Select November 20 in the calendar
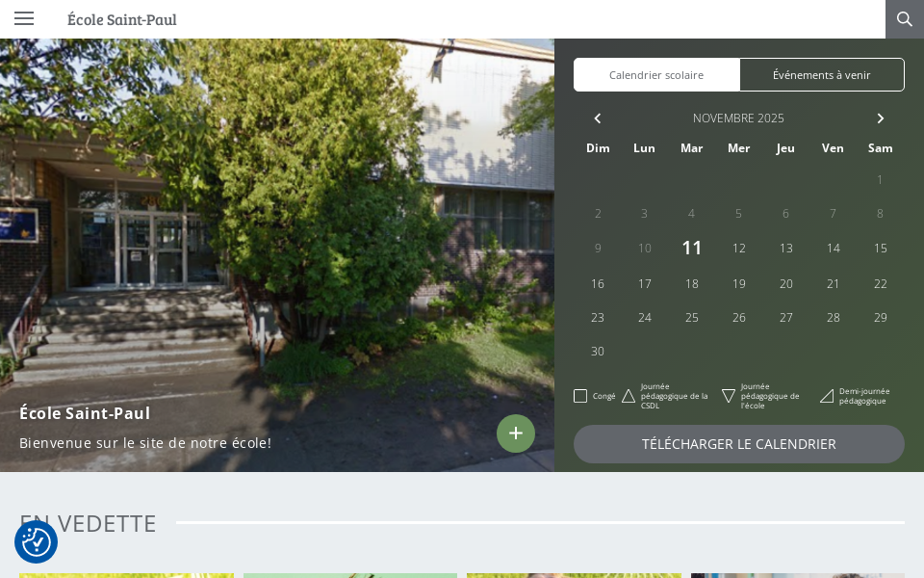 tap(786, 283)
